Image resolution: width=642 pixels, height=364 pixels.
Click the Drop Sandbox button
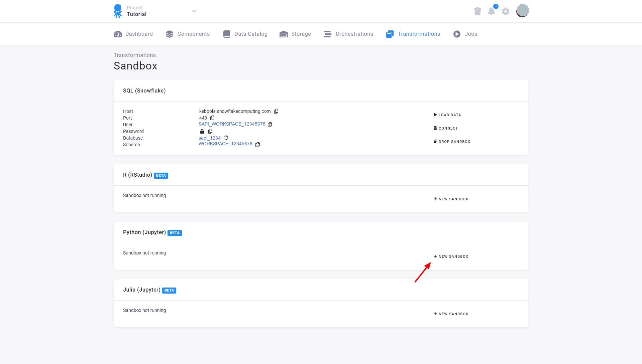point(452,142)
